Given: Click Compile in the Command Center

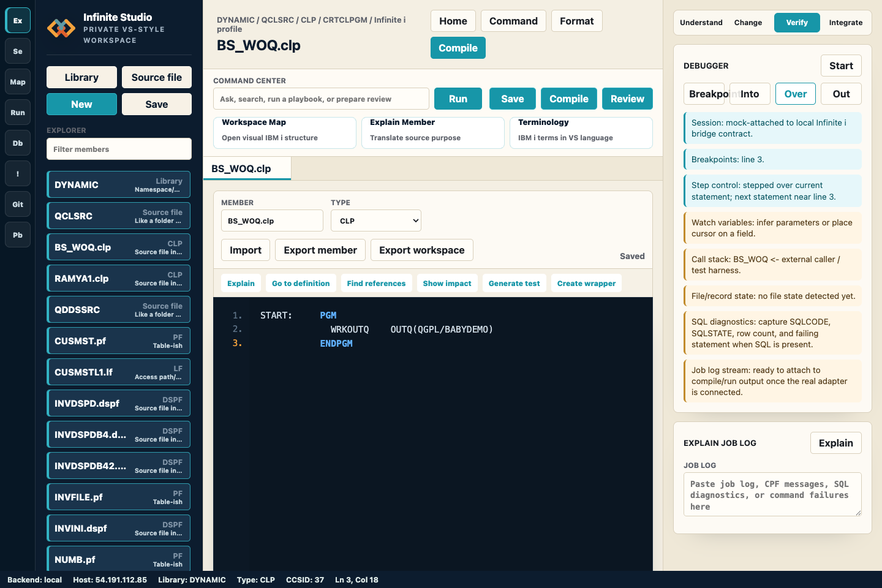Looking at the screenshot, I should click(x=569, y=99).
